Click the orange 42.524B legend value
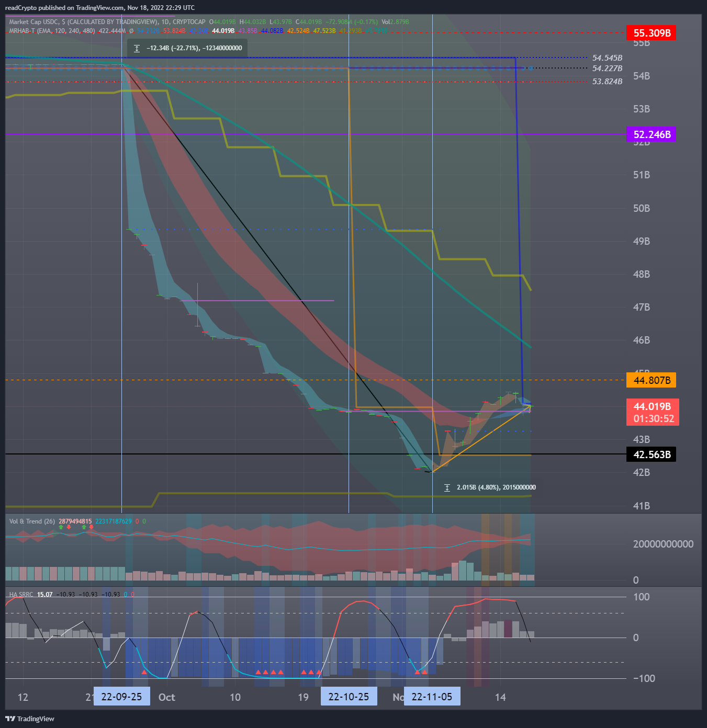Screen dimensions: 707x728 (298, 31)
